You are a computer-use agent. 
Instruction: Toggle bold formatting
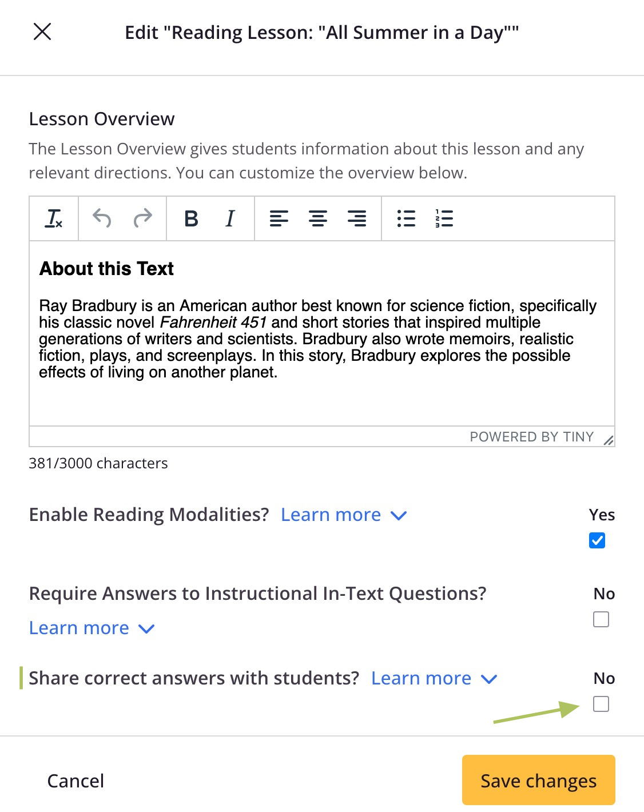pyautogui.click(x=191, y=218)
